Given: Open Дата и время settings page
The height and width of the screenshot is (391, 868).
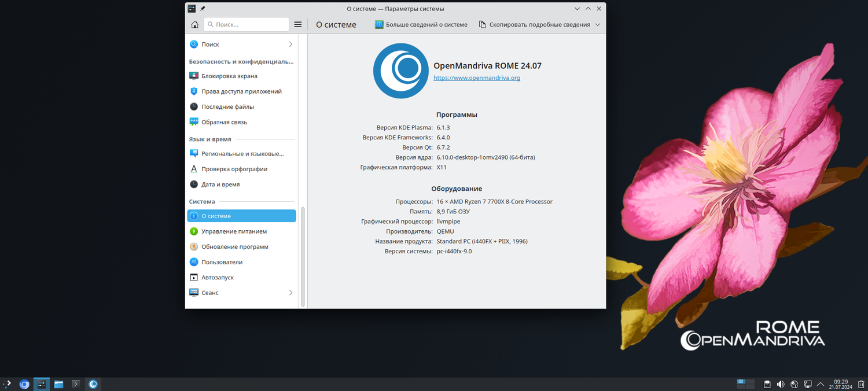Looking at the screenshot, I should pyautogui.click(x=241, y=185).
